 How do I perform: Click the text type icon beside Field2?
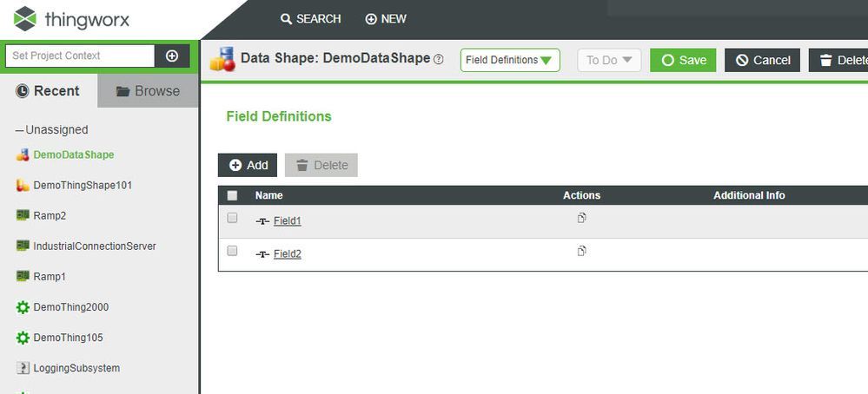262,254
